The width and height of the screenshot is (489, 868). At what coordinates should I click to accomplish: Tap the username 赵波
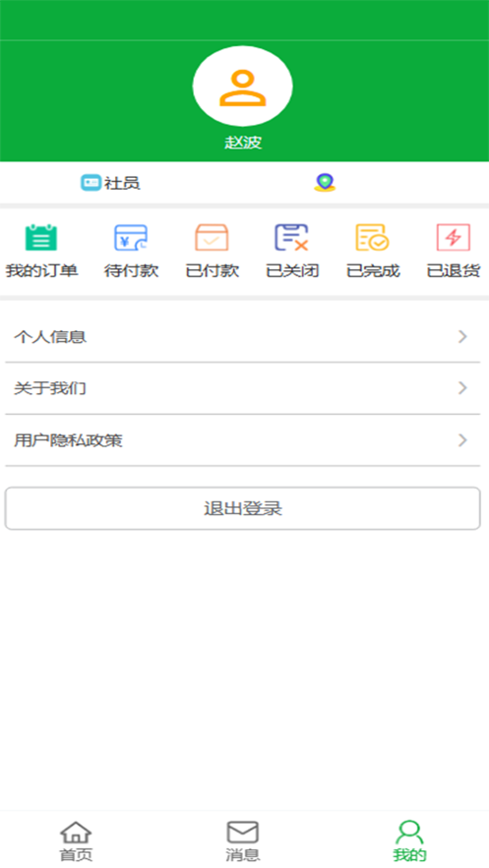[x=243, y=143]
